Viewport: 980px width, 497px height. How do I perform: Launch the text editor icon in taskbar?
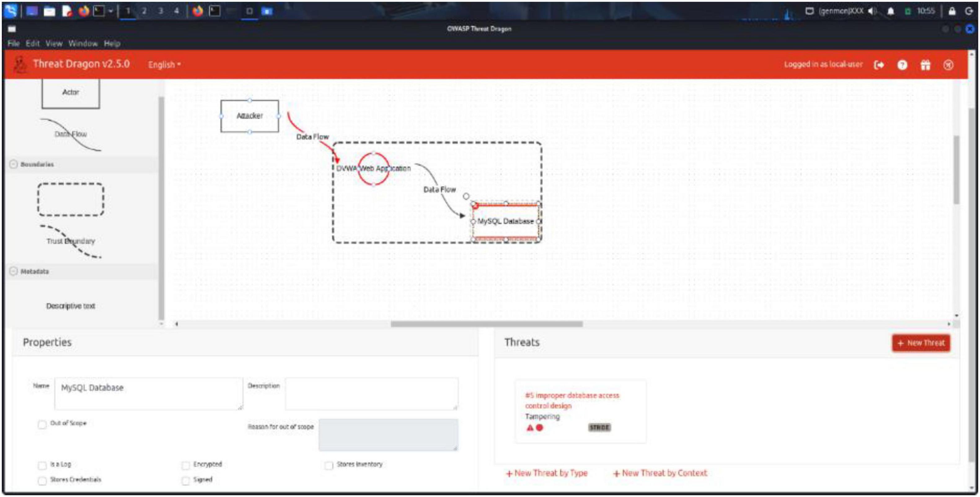point(67,11)
